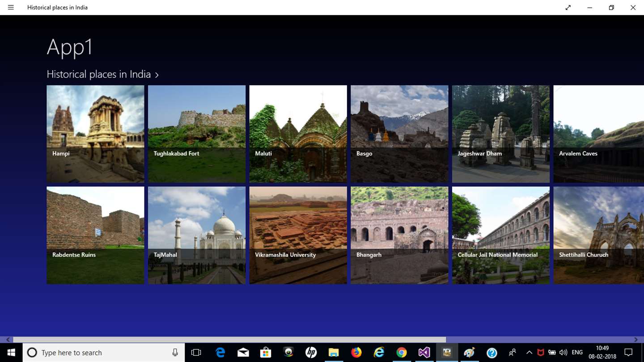644x362 pixels.
Task: View Vikramashila University entry
Action: (298, 235)
